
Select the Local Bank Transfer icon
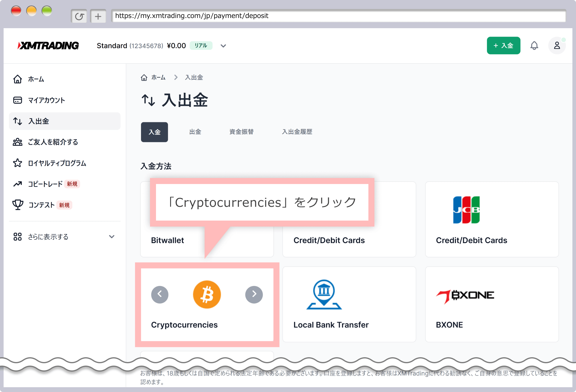(x=324, y=294)
